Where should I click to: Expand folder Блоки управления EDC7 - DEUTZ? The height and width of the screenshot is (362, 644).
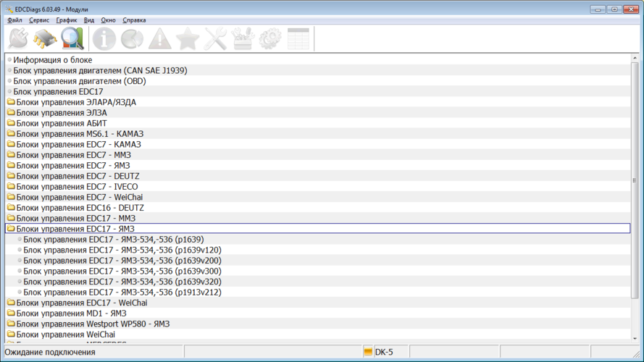(317, 176)
